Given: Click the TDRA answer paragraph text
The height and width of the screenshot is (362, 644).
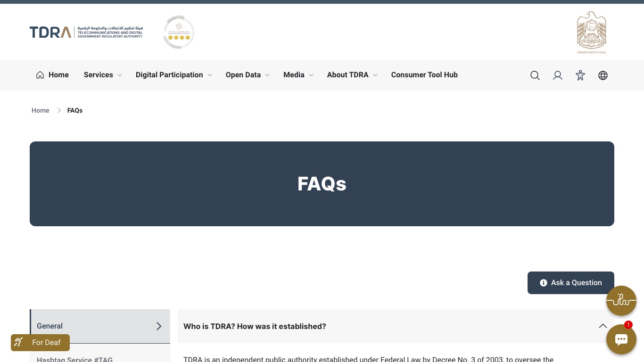Looking at the screenshot, I should click(368, 359).
